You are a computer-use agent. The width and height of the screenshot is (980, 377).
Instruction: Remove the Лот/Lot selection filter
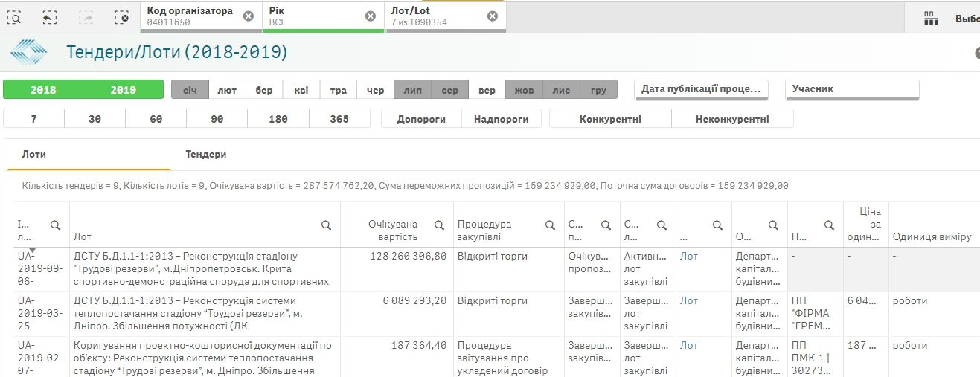(493, 16)
